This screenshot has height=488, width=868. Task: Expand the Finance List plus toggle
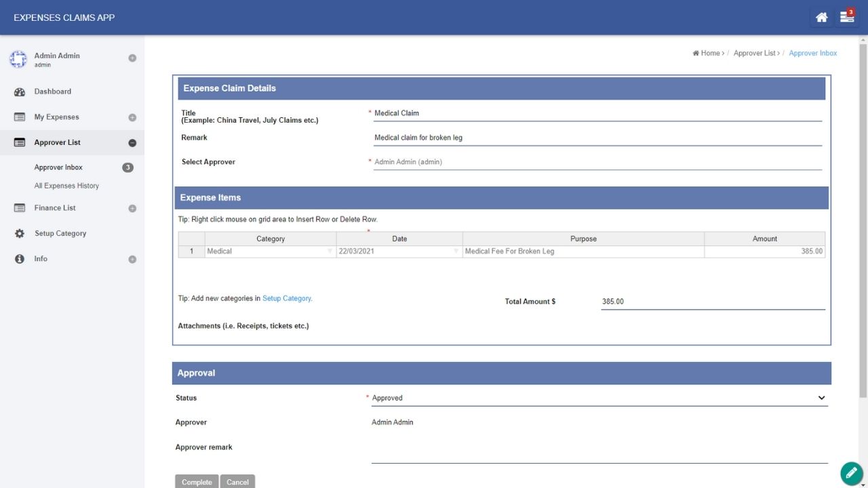[132, 209]
